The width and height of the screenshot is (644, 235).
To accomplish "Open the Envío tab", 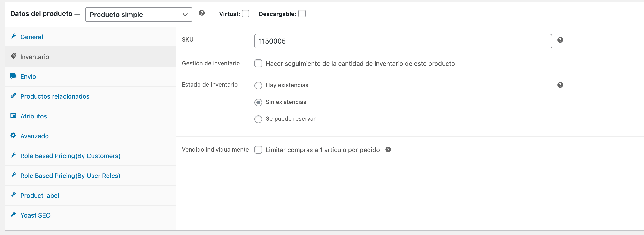I will point(91,76).
